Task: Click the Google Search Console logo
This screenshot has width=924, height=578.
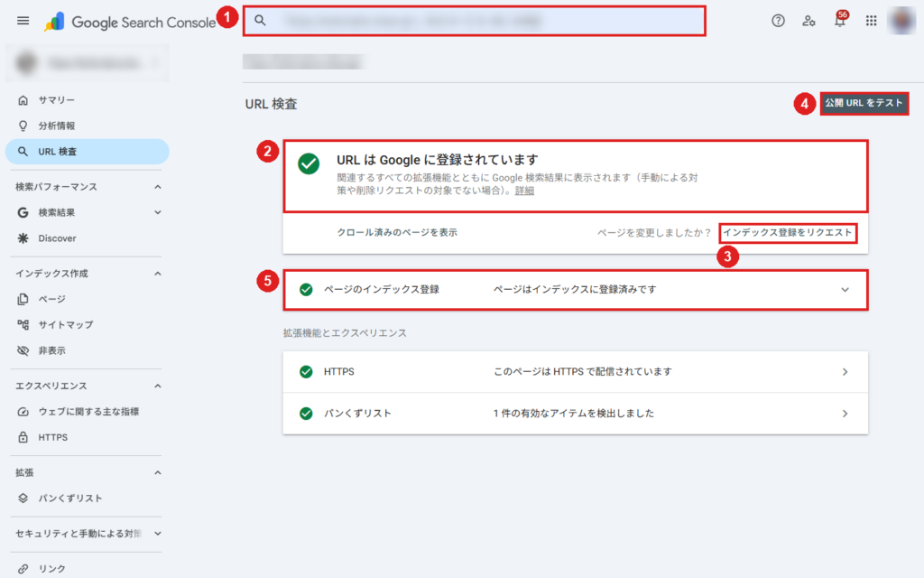Action: [130, 23]
